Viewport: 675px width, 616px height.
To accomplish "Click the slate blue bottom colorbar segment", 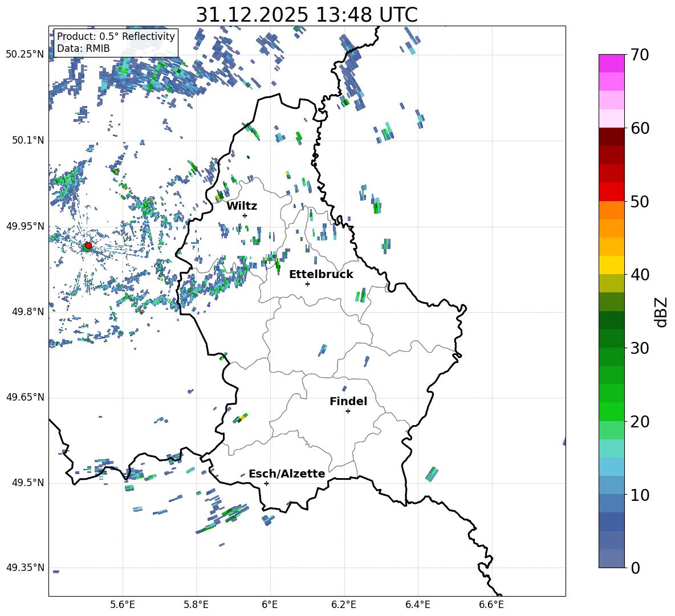I will tap(612, 558).
